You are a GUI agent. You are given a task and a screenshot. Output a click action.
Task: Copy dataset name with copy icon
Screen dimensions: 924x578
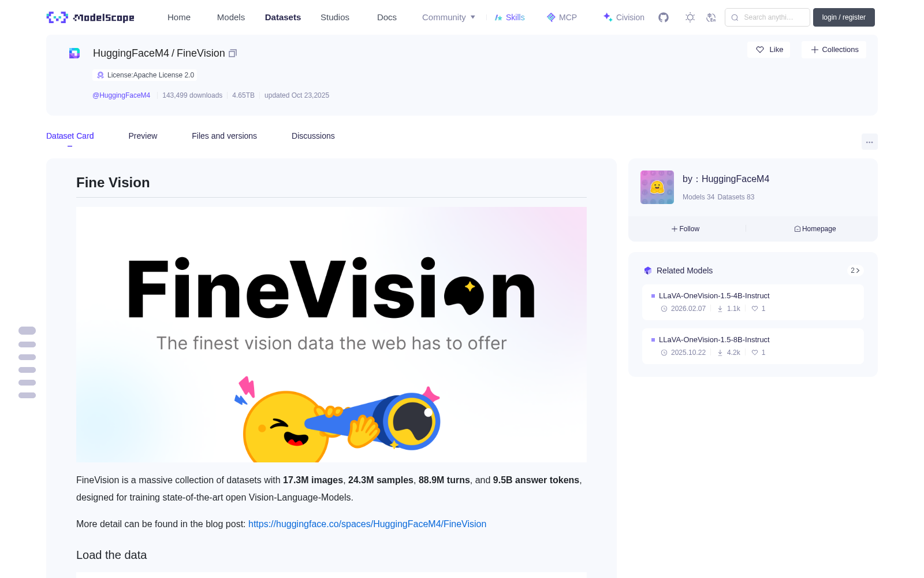[x=233, y=53]
